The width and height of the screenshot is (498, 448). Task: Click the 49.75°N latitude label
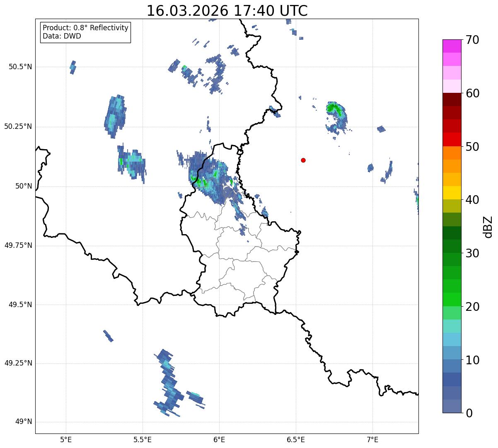[18, 245]
